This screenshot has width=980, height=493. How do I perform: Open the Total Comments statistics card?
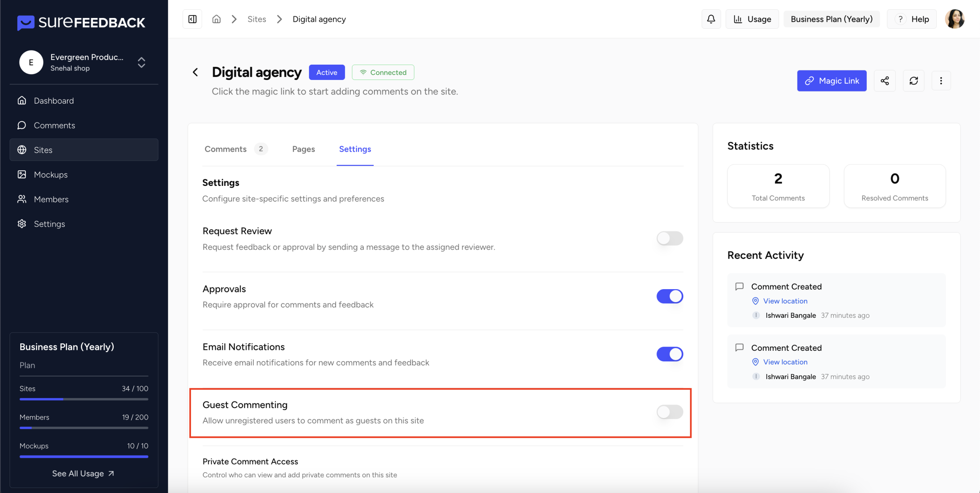coord(778,186)
